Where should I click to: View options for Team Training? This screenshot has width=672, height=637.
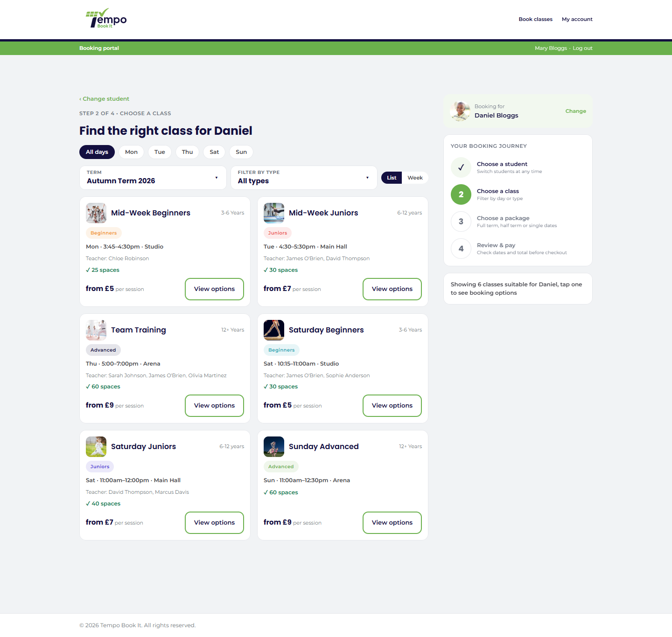(x=214, y=406)
